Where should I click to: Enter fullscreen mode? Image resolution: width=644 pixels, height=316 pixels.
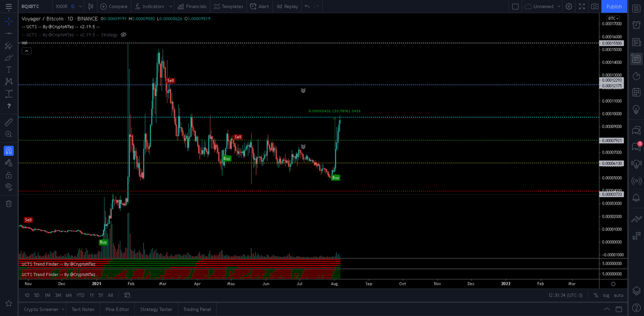click(x=582, y=6)
